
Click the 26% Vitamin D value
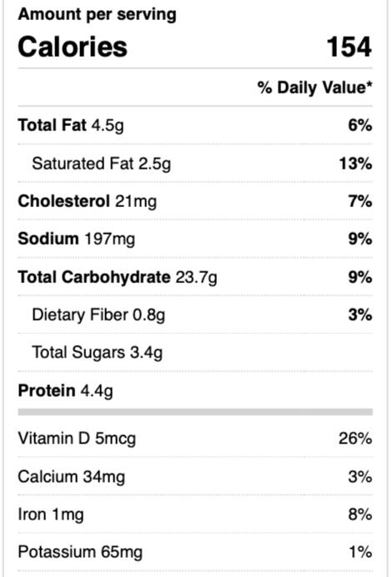[355, 438]
